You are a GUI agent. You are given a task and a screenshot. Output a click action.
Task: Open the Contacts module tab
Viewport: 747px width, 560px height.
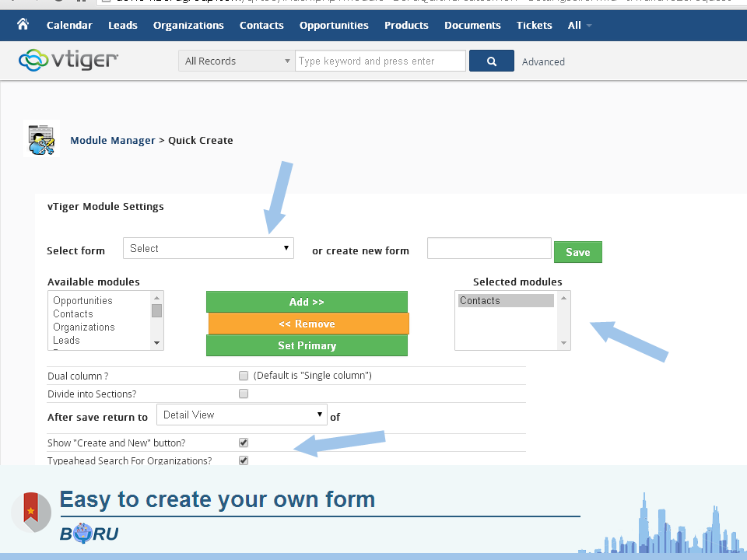pos(261,25)
